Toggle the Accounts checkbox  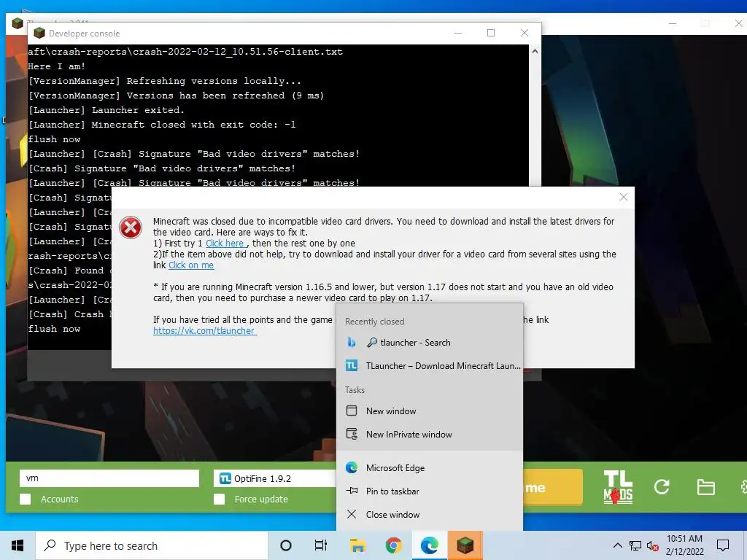tap(26, 499)
